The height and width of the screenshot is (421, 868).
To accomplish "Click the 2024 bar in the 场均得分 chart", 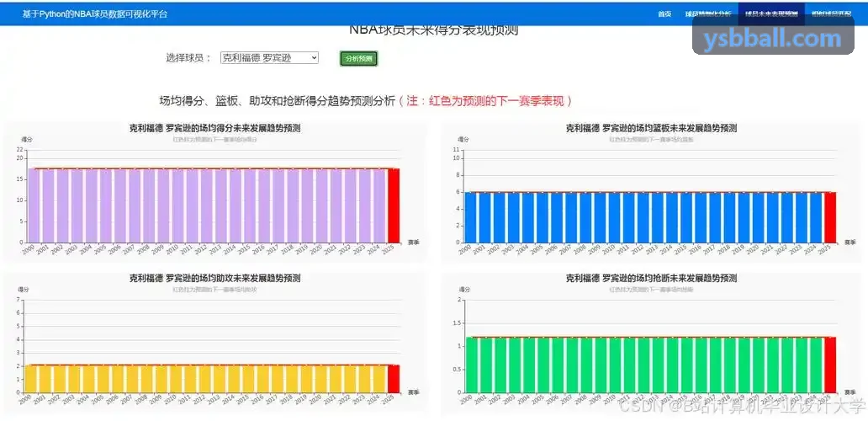I will (x=379, y=205).
